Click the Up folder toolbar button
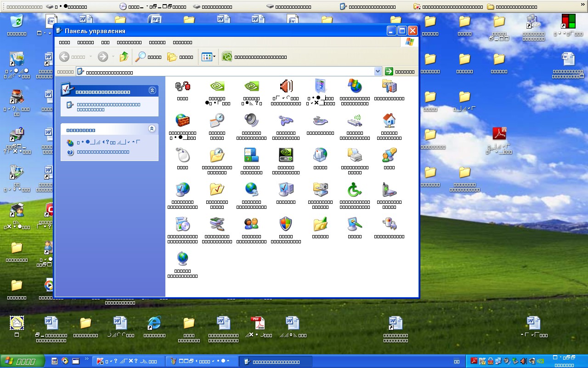The height and width of the screenshot is (368, 588). tap(124, 57)
